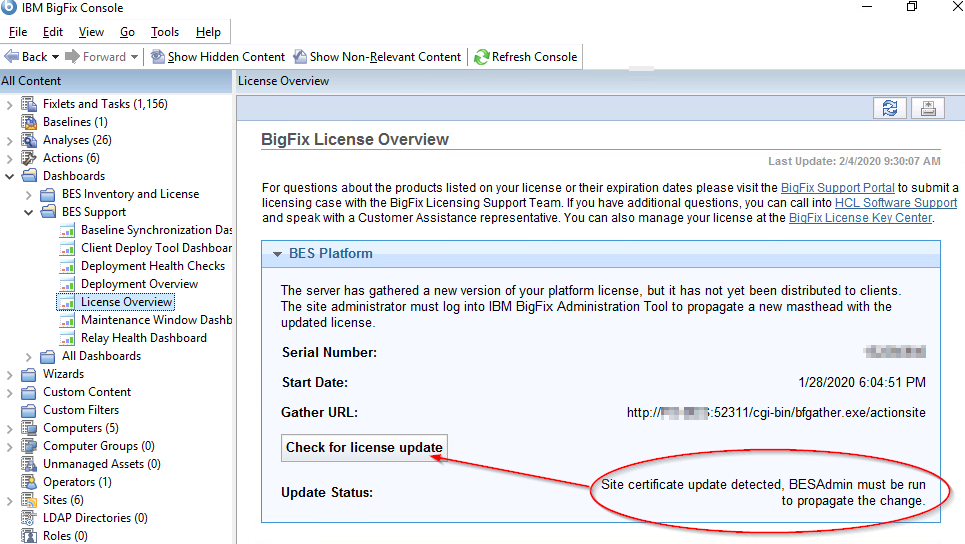
Task: Collapse the Dashboards tree node
Action: click(x=9, y=176)
